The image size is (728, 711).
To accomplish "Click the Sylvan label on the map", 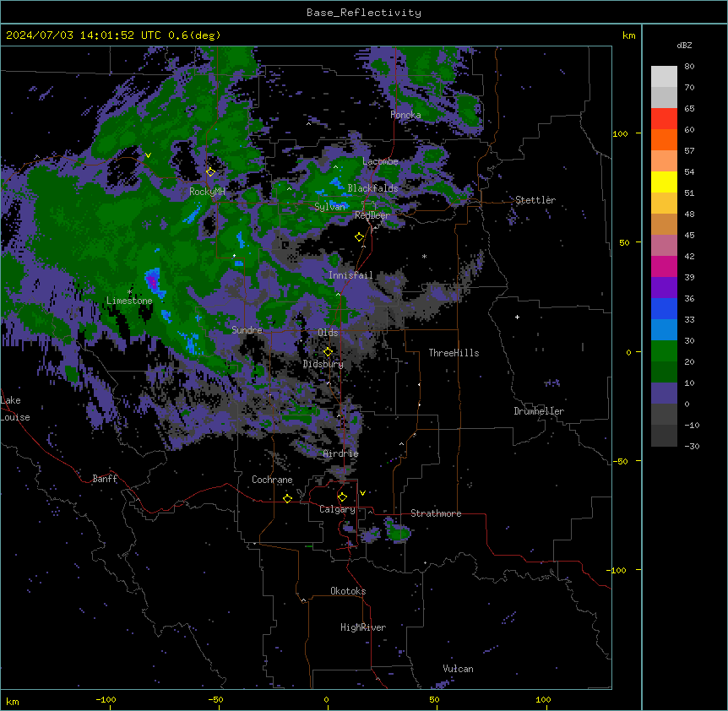I will click(329, 207).
